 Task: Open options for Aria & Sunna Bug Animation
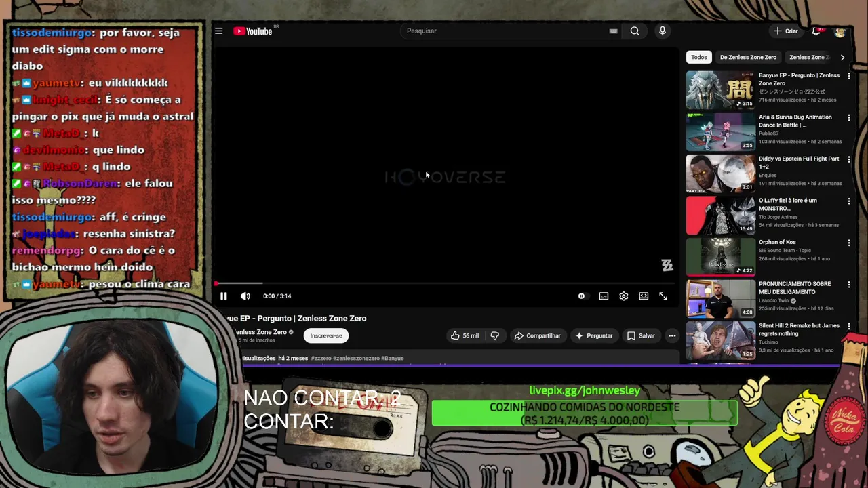coord(848,118)
